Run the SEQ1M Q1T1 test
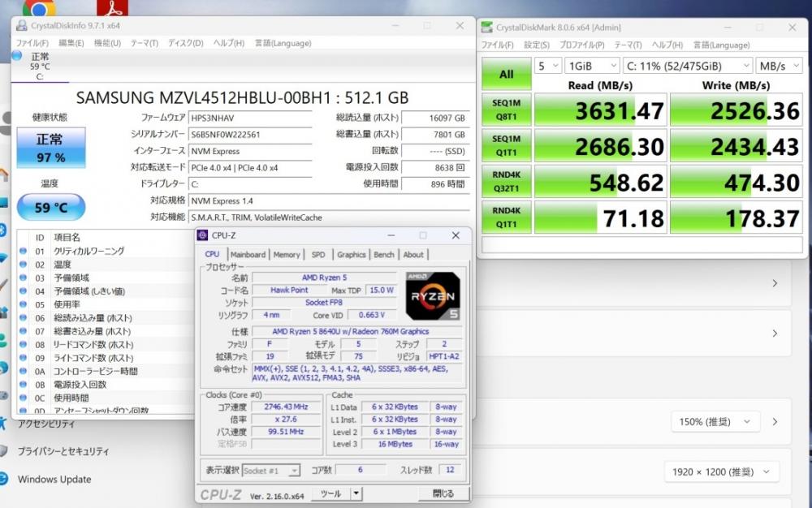Screen dimensions: 812x508 pyautogui.click(x=507, y=145)
